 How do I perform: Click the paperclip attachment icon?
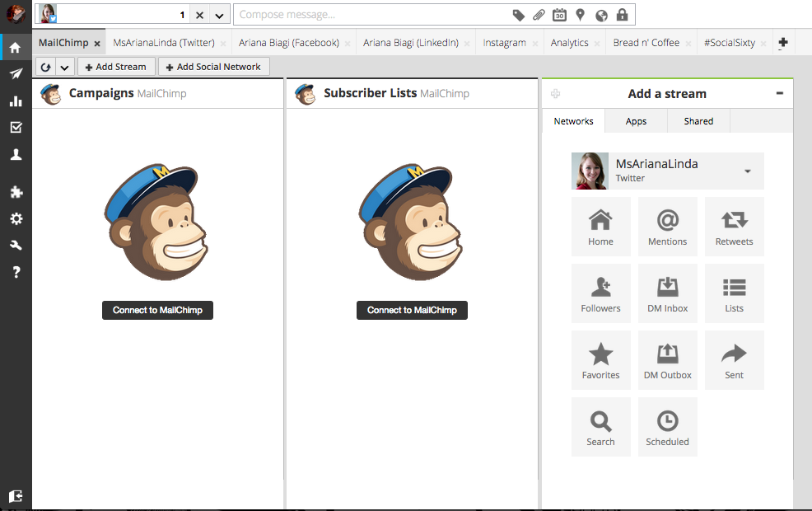pyautogui.click(x=539, y=15)
